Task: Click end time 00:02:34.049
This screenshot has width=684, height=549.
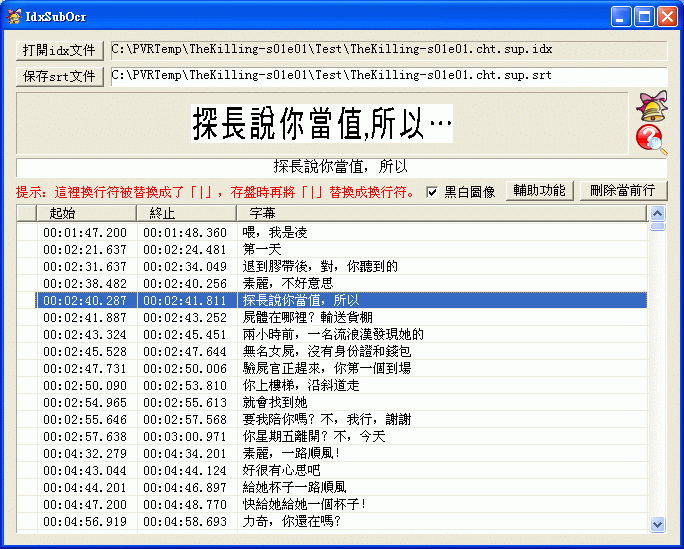Action: pos(185,267)
